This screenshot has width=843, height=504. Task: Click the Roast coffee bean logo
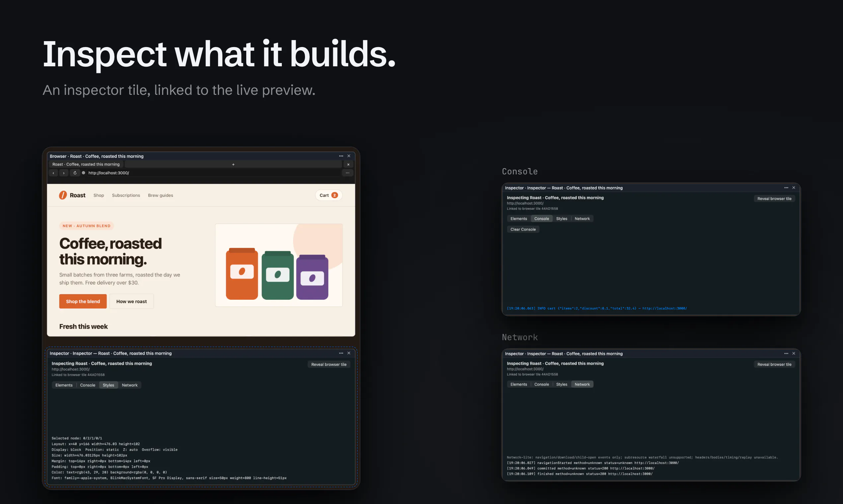[63, 195]
